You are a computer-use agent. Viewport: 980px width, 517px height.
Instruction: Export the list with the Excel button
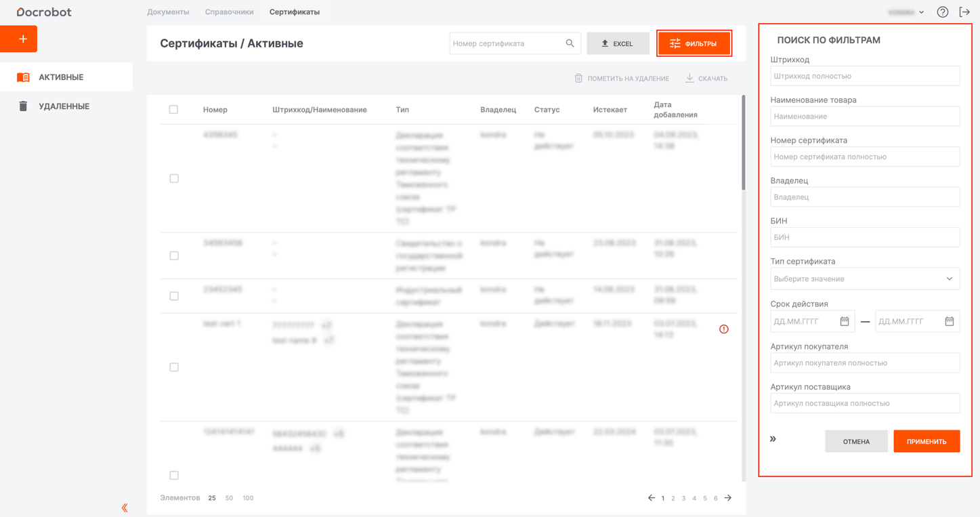[618, 43]
